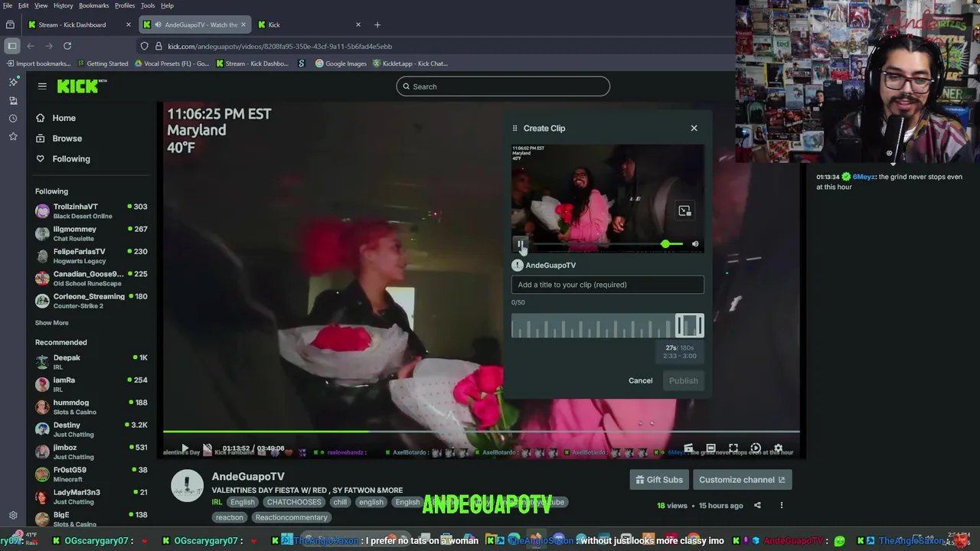
Task: Open Deepak recommended channel
Action: click(90, 362)
